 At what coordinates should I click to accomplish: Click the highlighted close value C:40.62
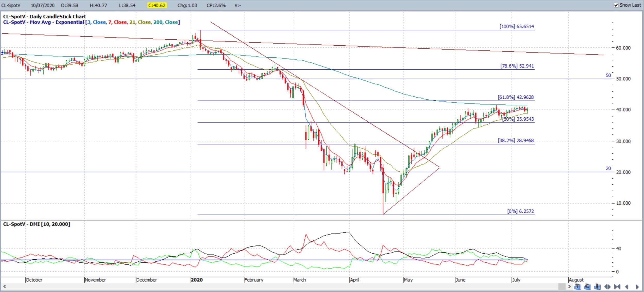[157, 5]
